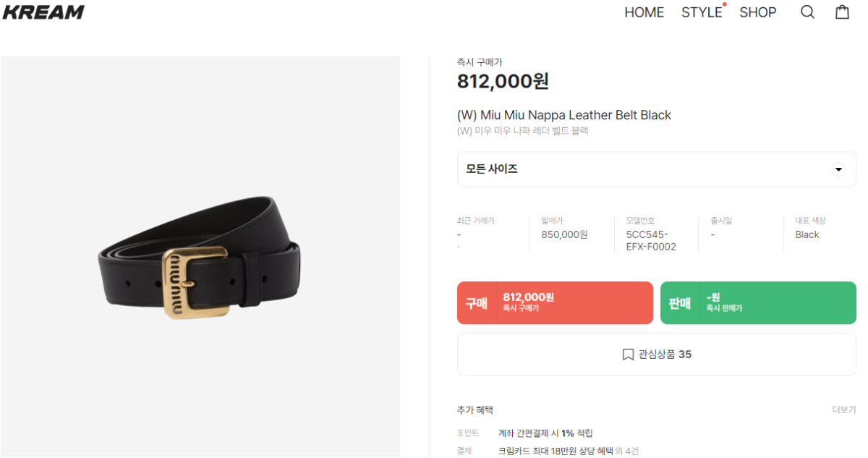Viewport: 868px width, 458px height.
Task: Click the 계좌 간편결제 시 1% 적립 text
Action: click(x=545, y=433)
